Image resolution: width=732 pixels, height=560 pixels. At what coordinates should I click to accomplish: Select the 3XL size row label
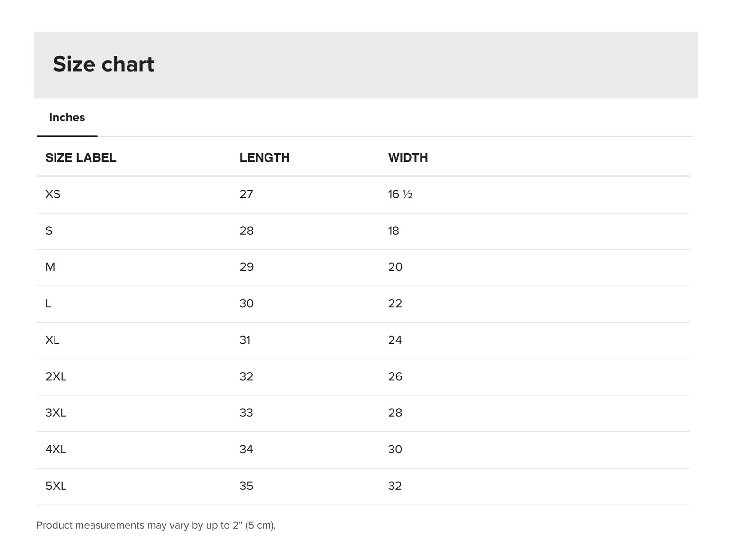56,413
